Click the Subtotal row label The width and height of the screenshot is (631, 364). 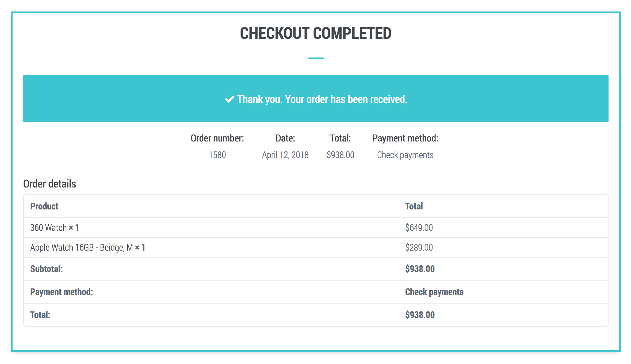[x=46, y=269]
